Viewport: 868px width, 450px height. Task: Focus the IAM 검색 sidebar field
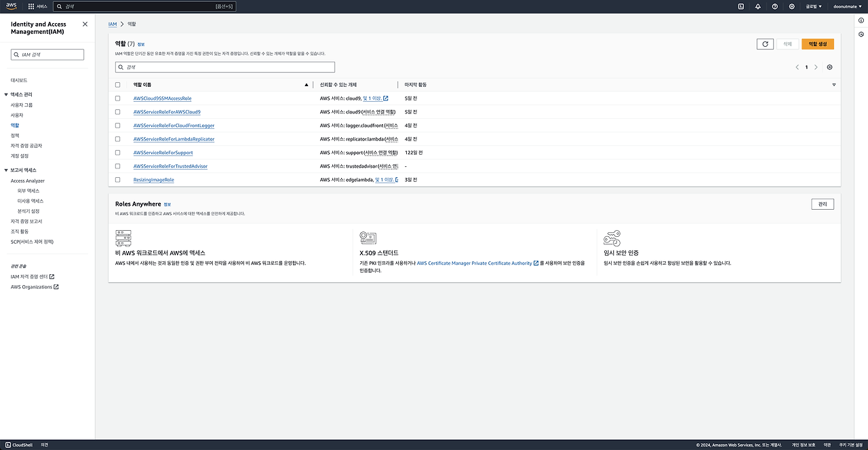click(x=47, y=54)
